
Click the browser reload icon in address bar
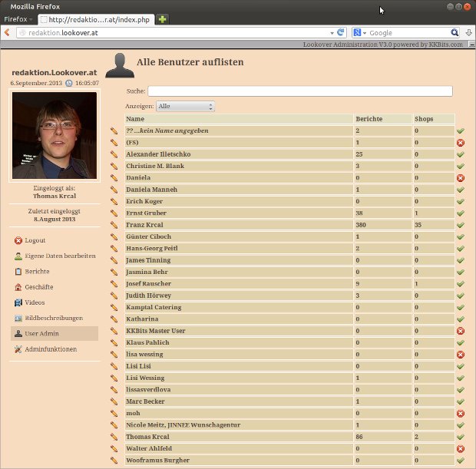tap(341, 32)
